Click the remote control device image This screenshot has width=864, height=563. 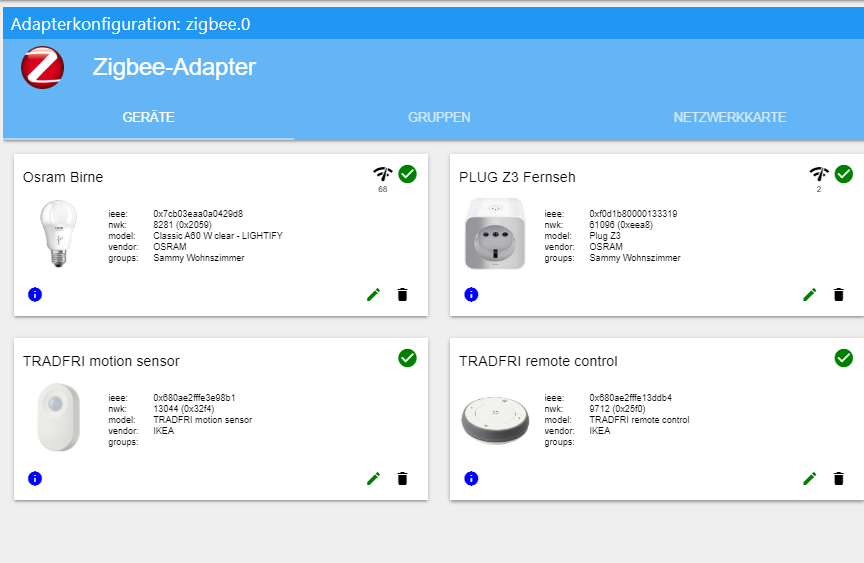coord(495,420)
